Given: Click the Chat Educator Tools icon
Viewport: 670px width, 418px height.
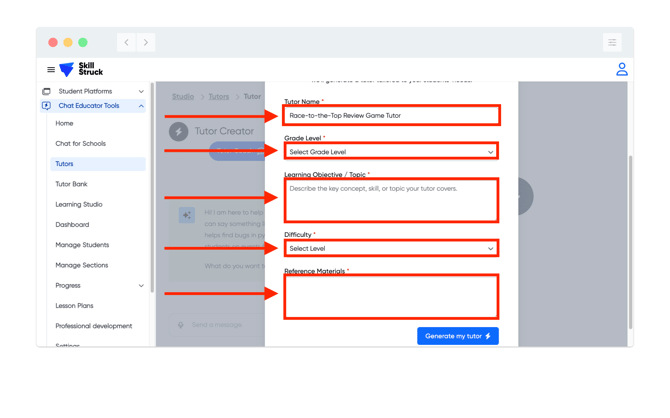Looking at the screenshot, I should click(46, 106).
